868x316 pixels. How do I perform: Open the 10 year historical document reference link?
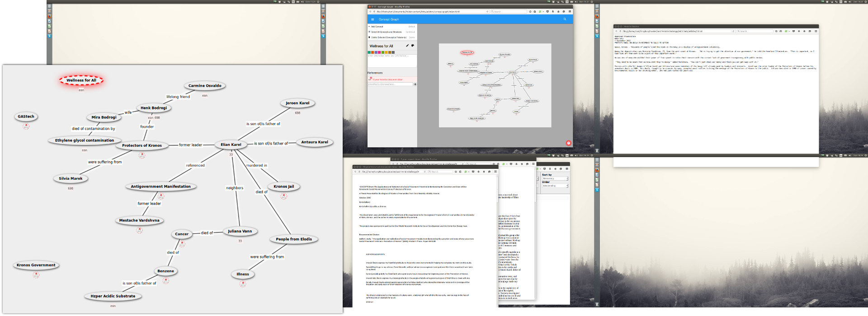pyautogui.click(x=387, y=79)
